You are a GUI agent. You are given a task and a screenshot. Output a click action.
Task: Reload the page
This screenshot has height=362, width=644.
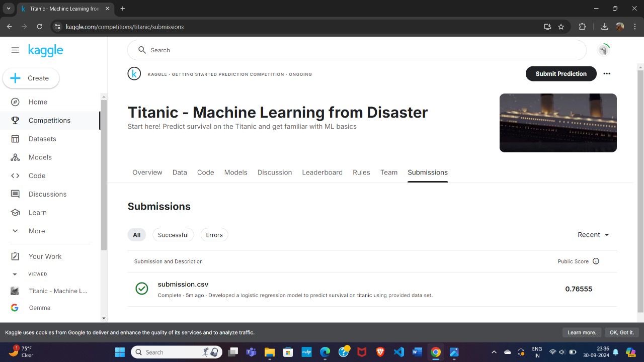tap(39, 27)
